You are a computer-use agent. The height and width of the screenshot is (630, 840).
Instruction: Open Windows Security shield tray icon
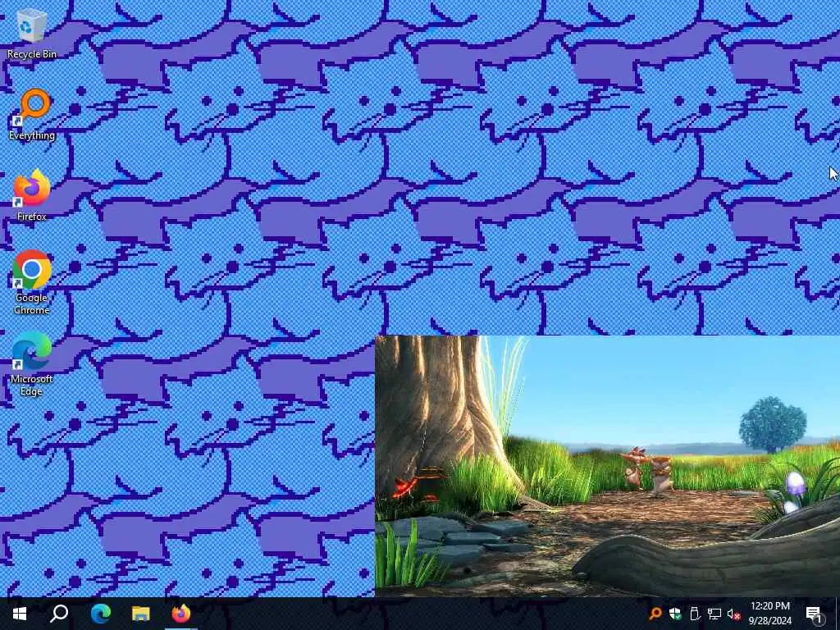pyautogui.click(x=674, y=614)
